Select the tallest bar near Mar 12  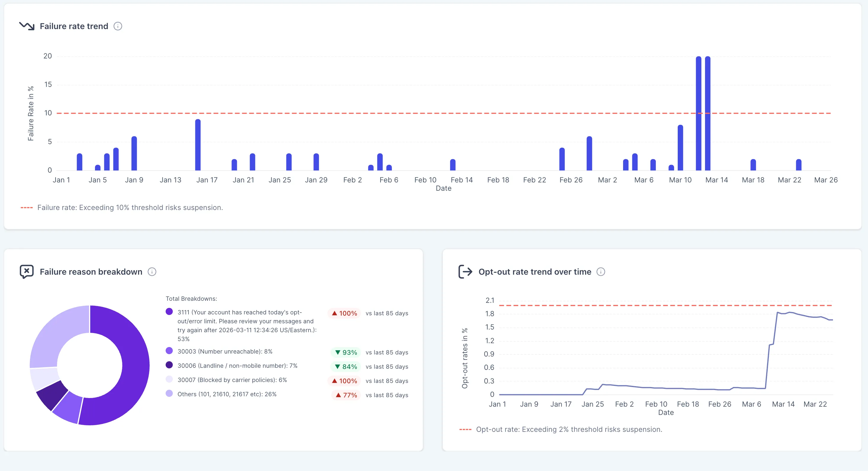pyautogui.click(x=698, y=111)
